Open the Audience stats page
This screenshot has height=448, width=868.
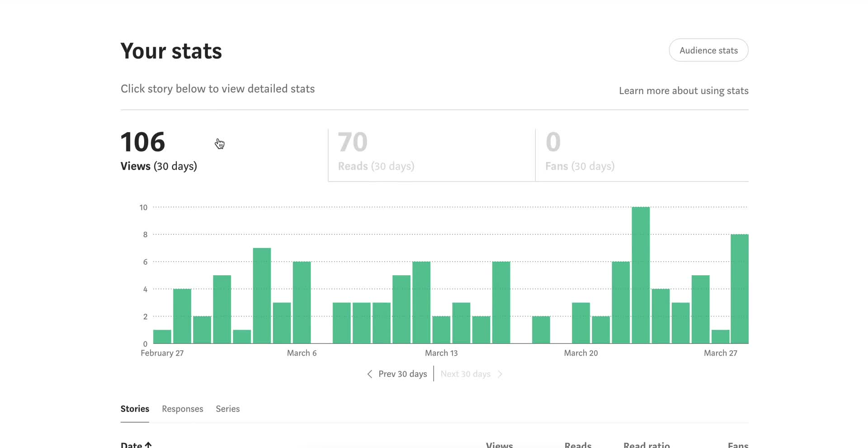tap(708, 50)
